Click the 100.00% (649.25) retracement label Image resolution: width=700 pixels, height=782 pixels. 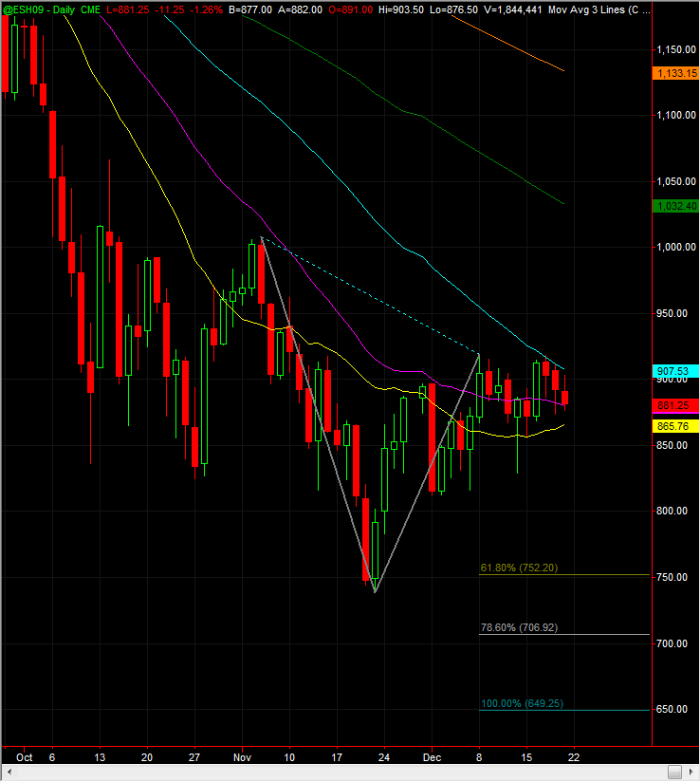522,703
